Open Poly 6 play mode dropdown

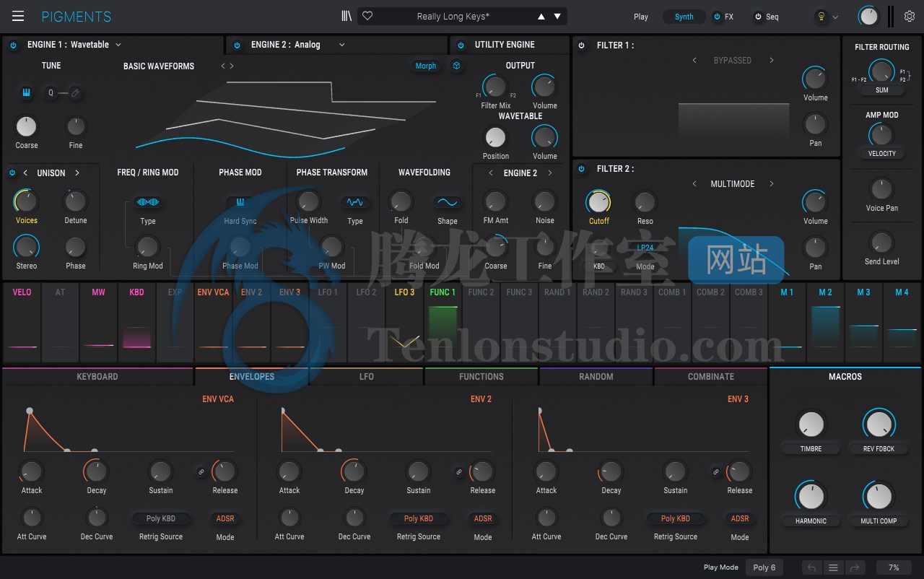(764, 567)
